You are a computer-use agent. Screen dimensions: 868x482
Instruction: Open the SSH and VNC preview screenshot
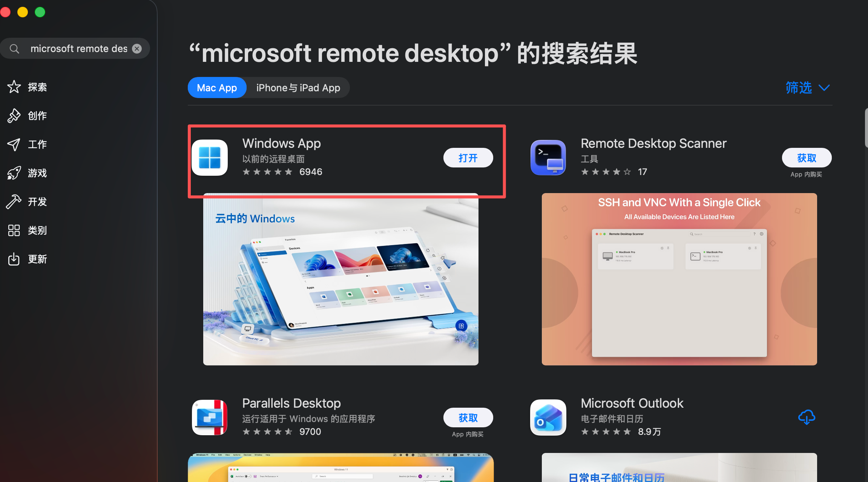click(x=679, y=279)
